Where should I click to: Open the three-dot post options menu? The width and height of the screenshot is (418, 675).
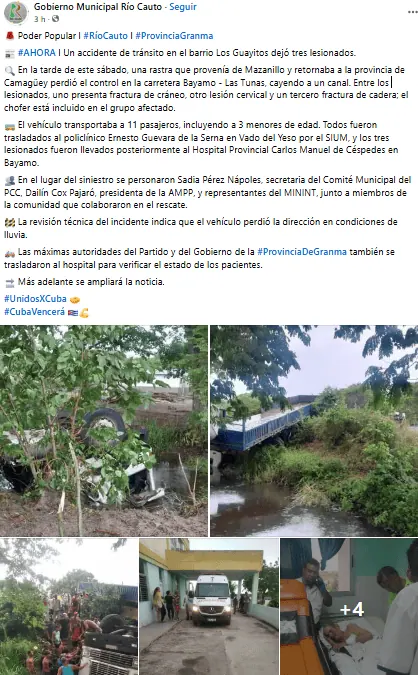[412, 12]
